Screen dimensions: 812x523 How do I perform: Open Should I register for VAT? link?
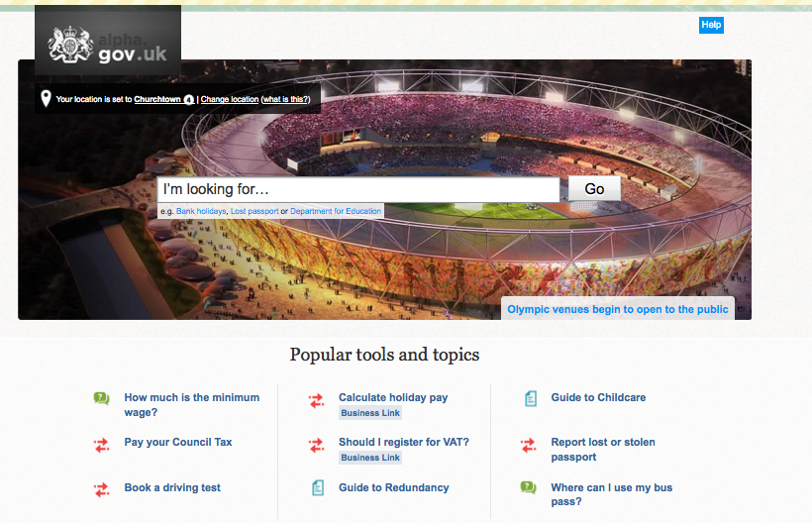click(404, 442)
